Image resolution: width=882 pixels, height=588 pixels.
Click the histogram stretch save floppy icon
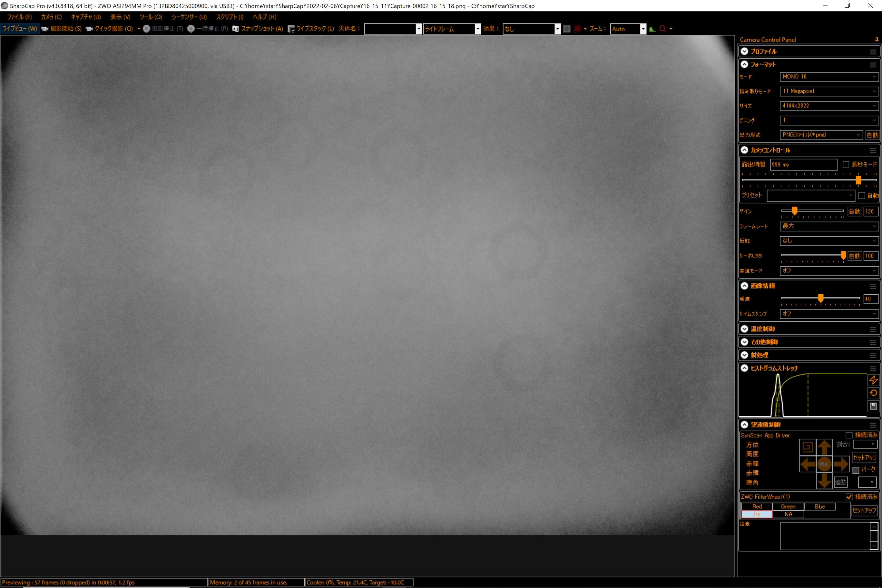tap(873, 406)
